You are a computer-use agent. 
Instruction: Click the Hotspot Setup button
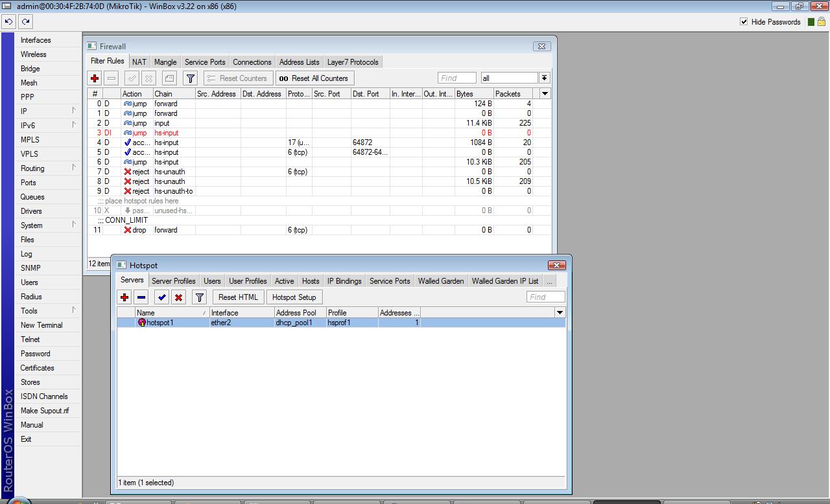click(x=294, y=297)
